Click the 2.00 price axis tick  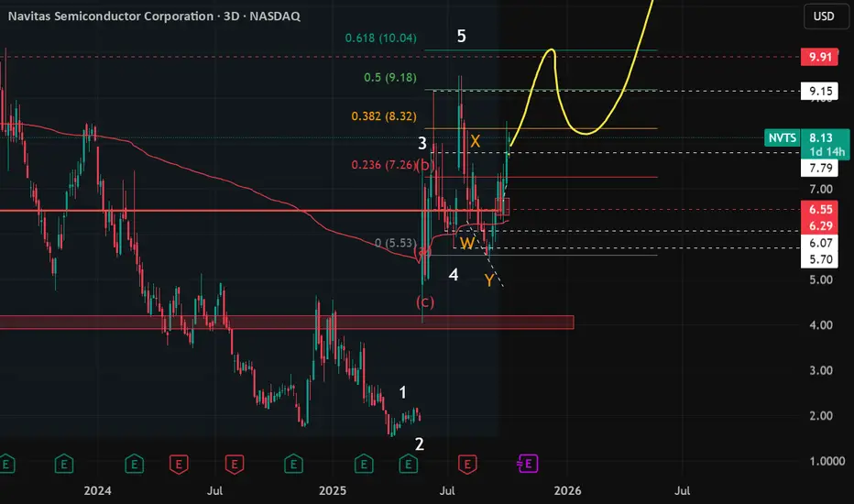pos(821,416)
